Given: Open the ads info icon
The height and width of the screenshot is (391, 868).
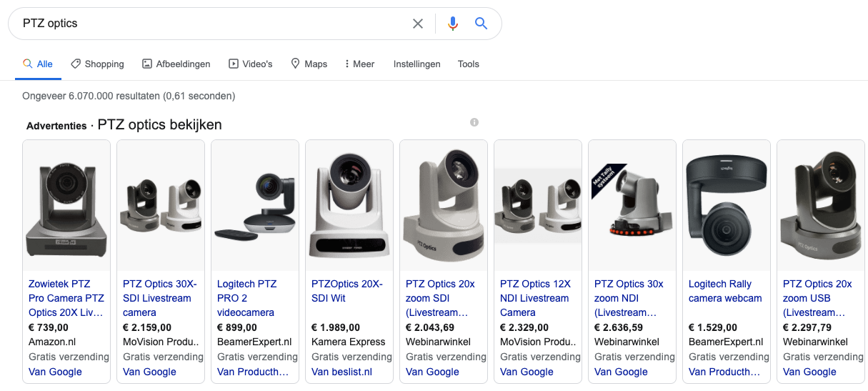Looking at the screenshot, I should [x=474, y=122].
